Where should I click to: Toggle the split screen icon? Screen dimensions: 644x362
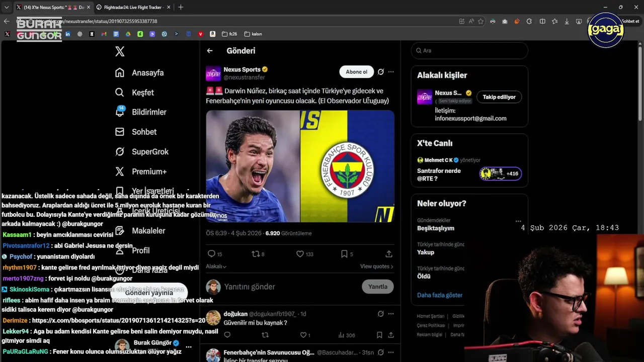point(542,21)
